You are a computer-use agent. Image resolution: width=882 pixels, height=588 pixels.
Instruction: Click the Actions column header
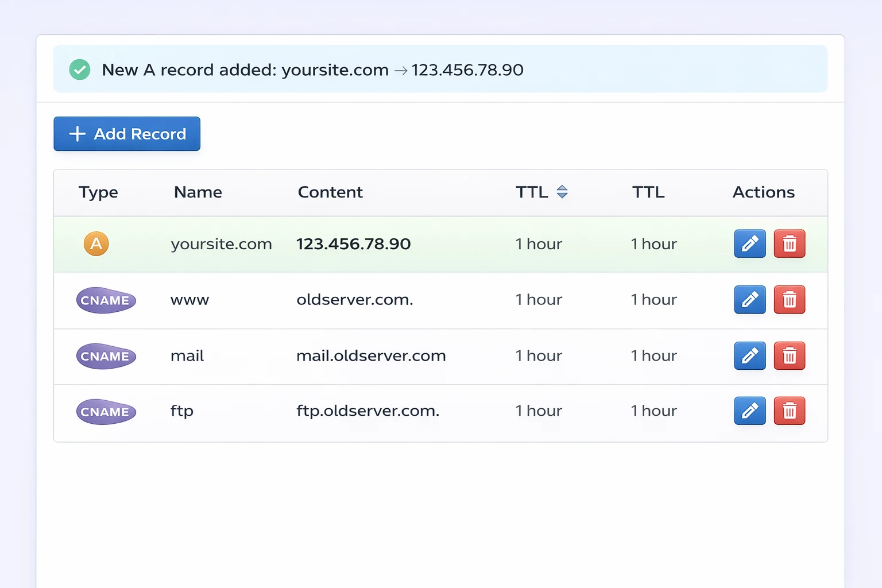[x=763, y=192]
